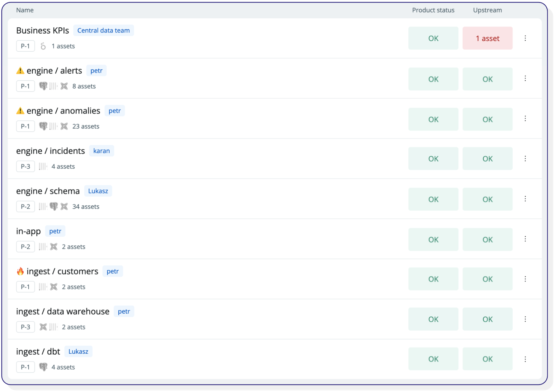Click the Upstream OK badge for ingest / dbt
The image size is (556, 392).
click(x=488, y=359)
